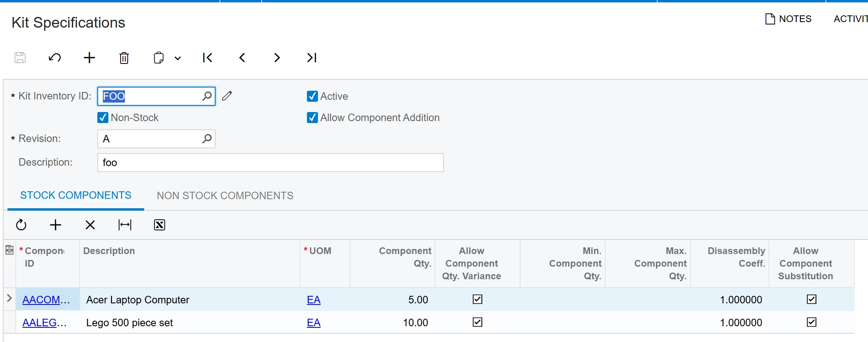
Task: Open the Revision lookup selector
Action: click(x=207, y=139)
